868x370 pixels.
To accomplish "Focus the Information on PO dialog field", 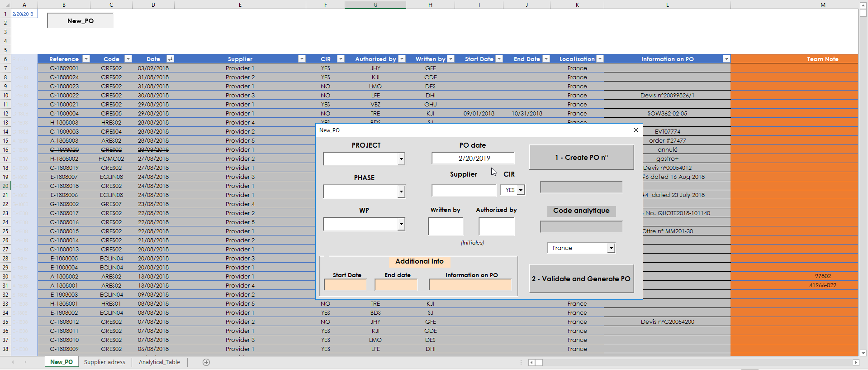I will click(x=470, y=285).
